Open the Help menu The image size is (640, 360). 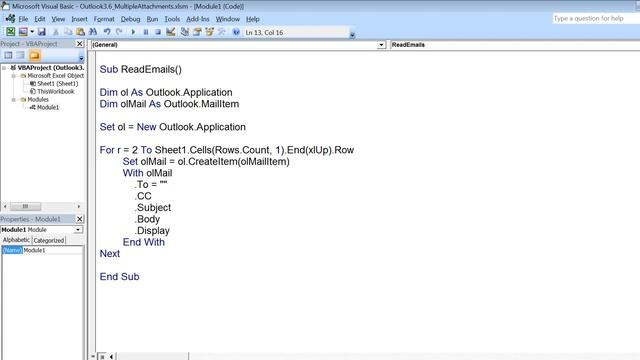click(x=253, y=19)
